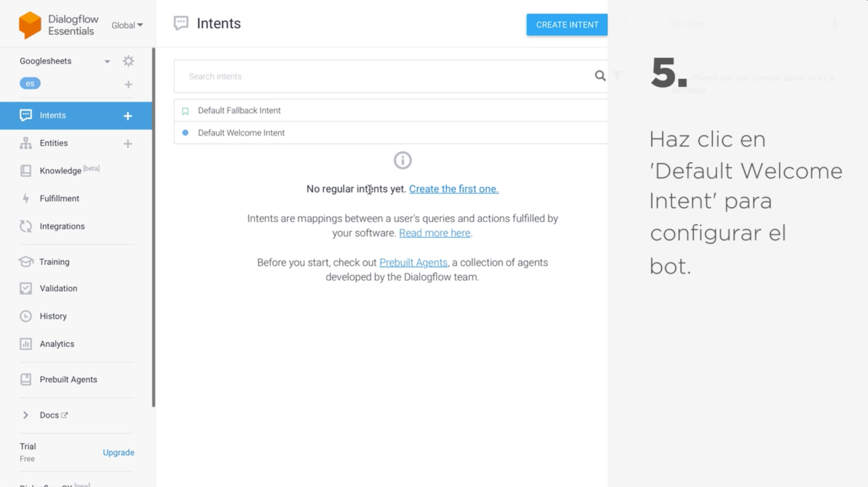The image size is (868, 487).
Task: Click the CREATE INTENT button
Action: (567, 25)
